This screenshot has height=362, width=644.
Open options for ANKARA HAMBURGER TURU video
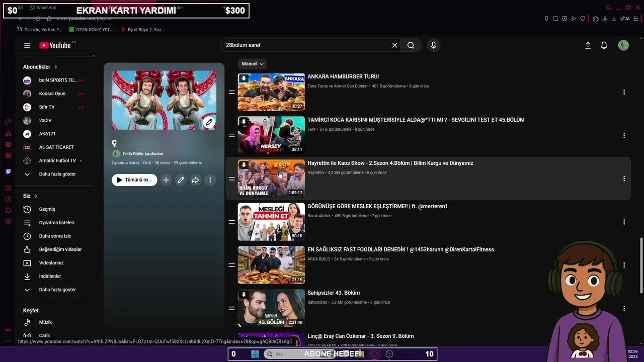click(624, 93)
